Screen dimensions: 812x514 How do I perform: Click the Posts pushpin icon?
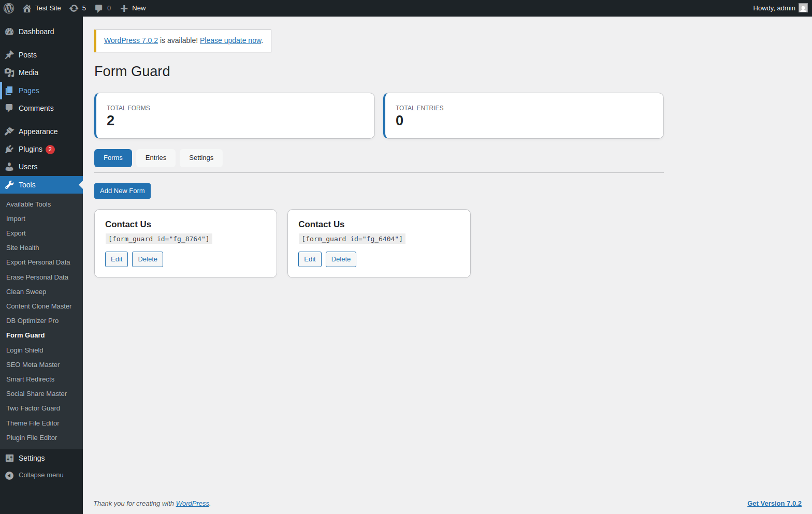(x=9, y=55)
